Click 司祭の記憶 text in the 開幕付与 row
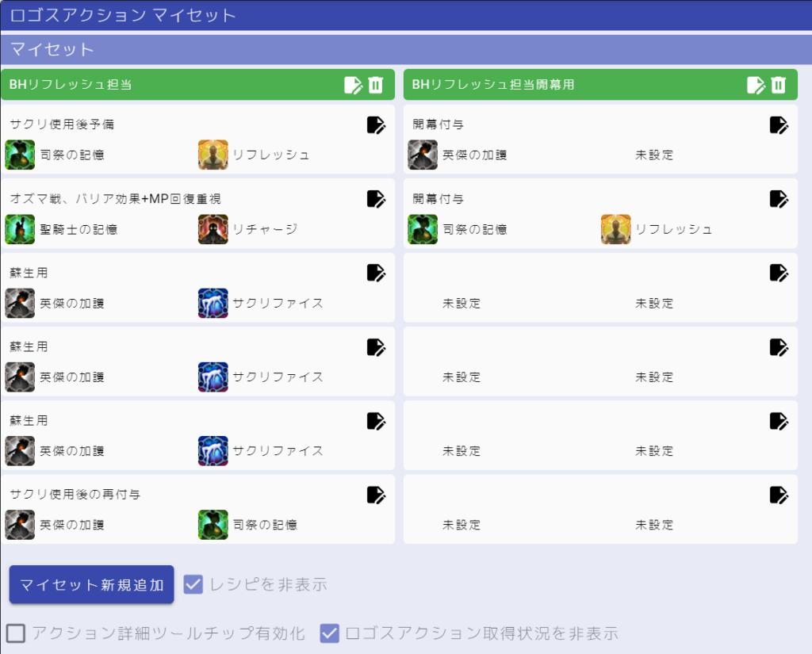Viewport: 812px width, 654px height. [x=475, y=229]
